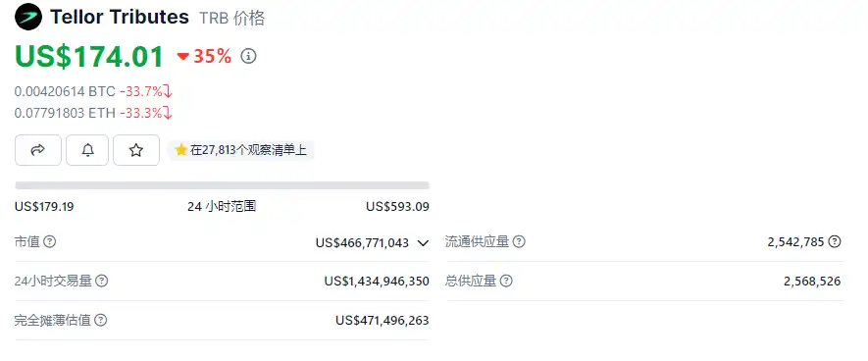
Task: Open the price alert bell button
Action: [87, 150]
